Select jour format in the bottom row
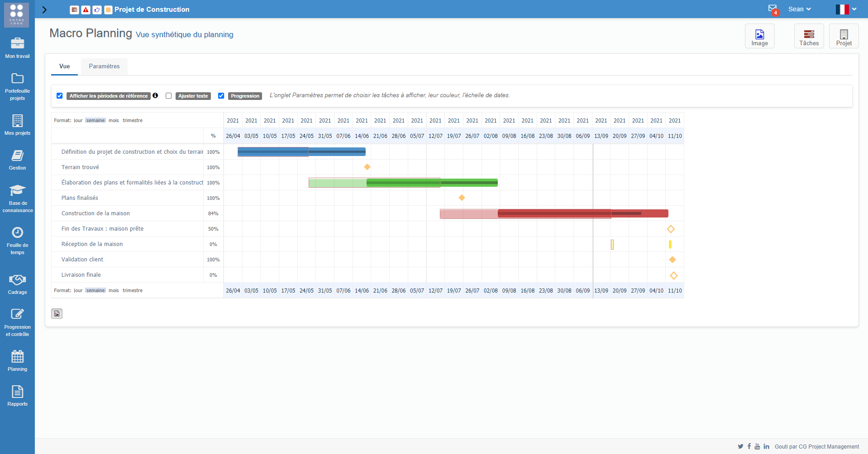This screenshot has height=454, width=868. click(x=78, y=290)
